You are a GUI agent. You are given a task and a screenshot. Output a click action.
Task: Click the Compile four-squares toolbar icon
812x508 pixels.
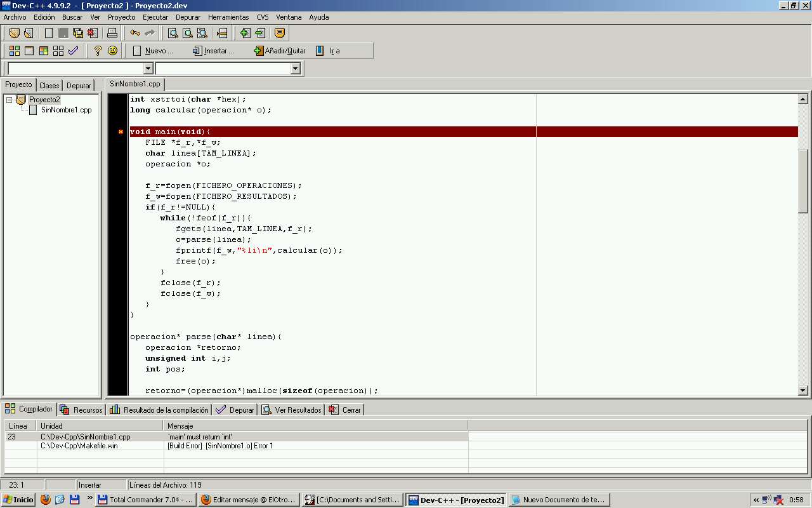(14, 51)
